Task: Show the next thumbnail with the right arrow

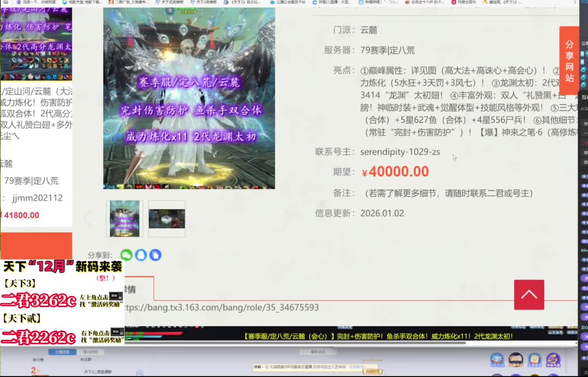Action: point(288,219)
